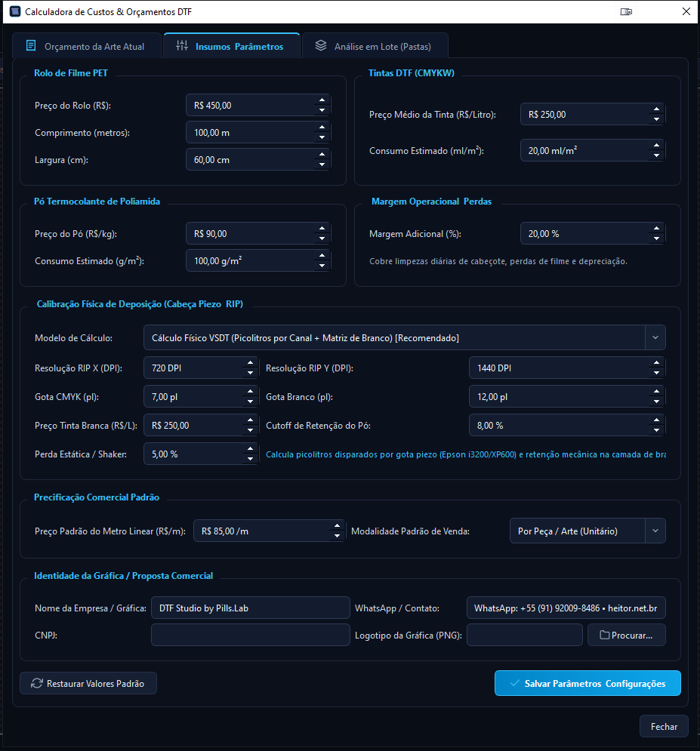Click the title bar mode toggle icon
The image size is (700, 751).
pos(626,11)
